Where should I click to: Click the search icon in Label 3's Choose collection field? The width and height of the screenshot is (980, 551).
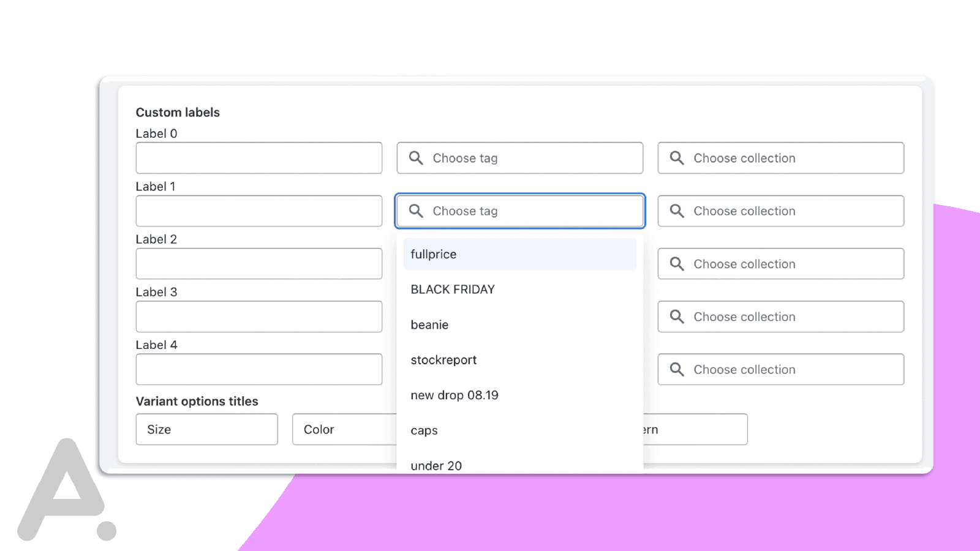click(677, 317)
